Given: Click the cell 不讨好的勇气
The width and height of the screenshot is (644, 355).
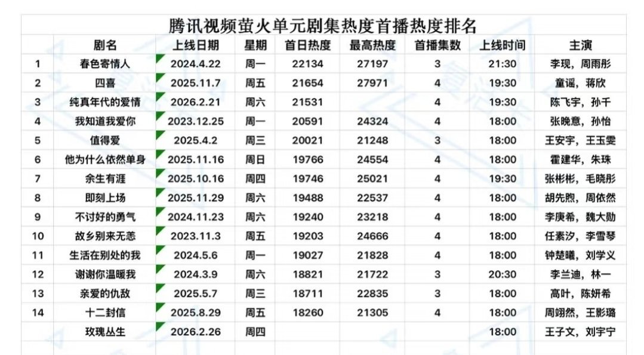Looking at the screenshot, I should point(105,217).
